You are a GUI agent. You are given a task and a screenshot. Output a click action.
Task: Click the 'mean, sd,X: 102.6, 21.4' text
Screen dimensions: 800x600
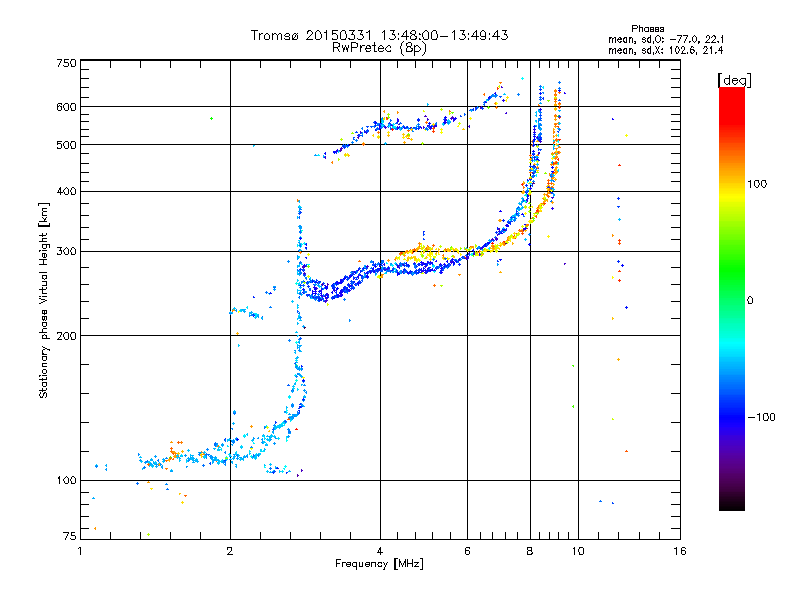666,51
